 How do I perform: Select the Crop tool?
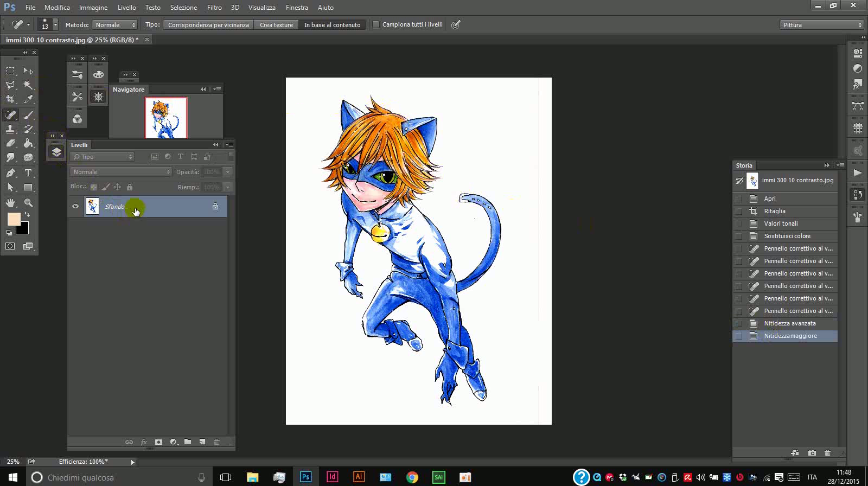point(10,99)
